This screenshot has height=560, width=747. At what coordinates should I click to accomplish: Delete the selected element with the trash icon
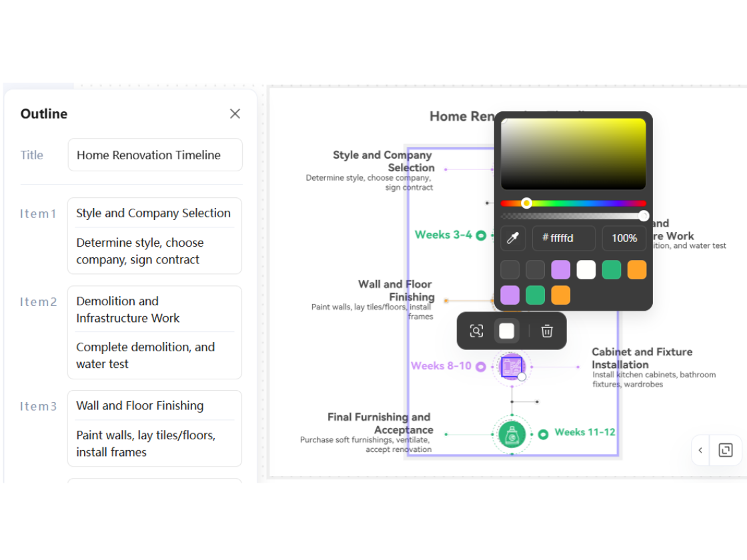[x=547, y=331]
